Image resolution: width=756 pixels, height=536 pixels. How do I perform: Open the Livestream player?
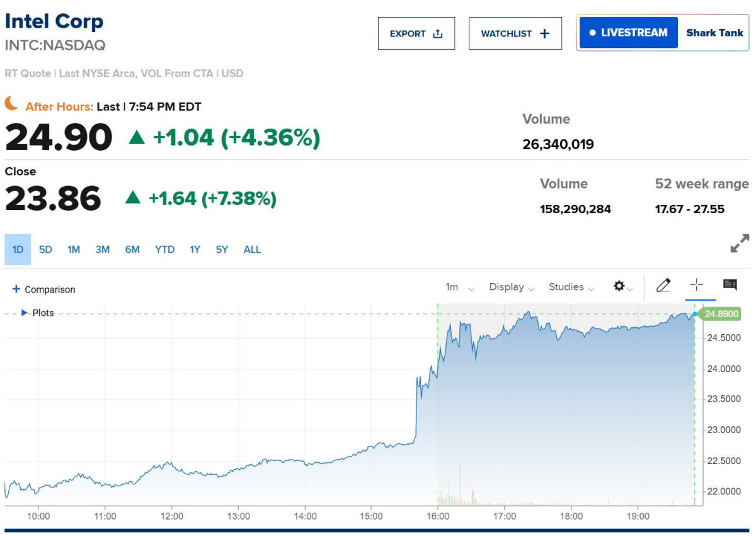click(x=628, y=33)
